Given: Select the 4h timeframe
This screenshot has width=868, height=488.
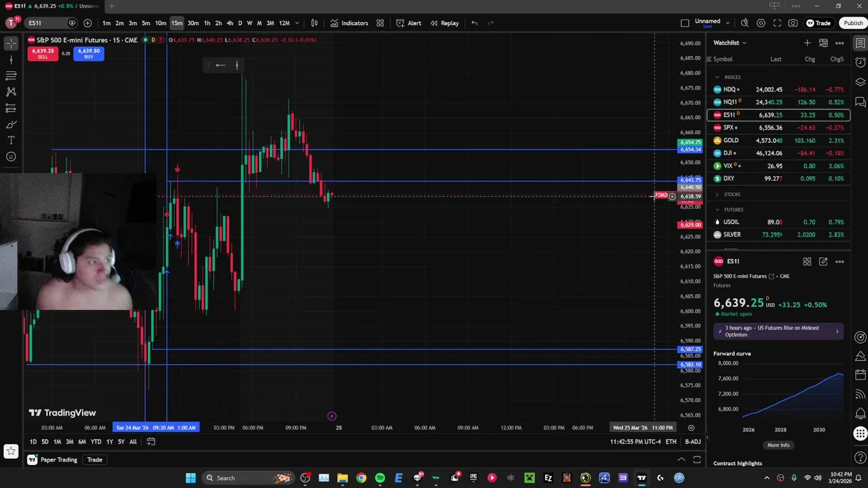Looking at the screenshot, I should (x=230, y=23).
